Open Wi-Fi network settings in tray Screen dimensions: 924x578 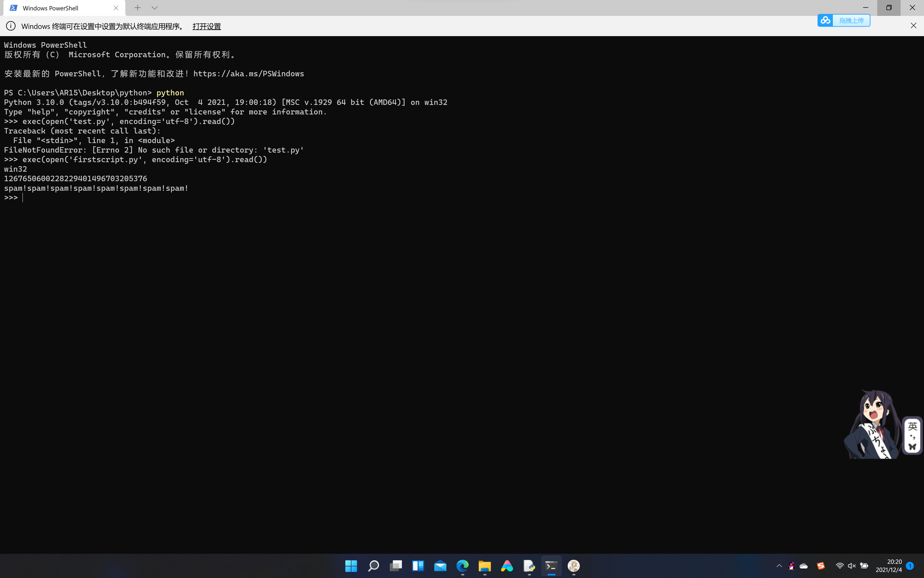[840, 566]
